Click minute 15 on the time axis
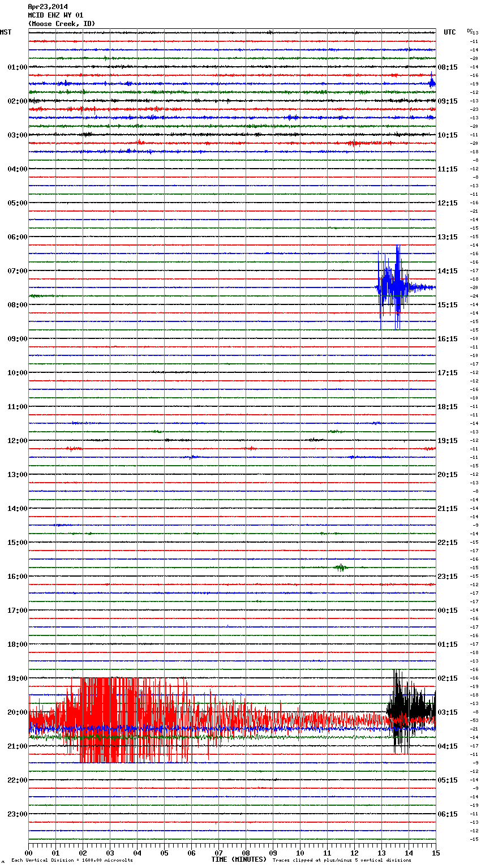This screenshot has height=868, width=481. coord(436,852)
